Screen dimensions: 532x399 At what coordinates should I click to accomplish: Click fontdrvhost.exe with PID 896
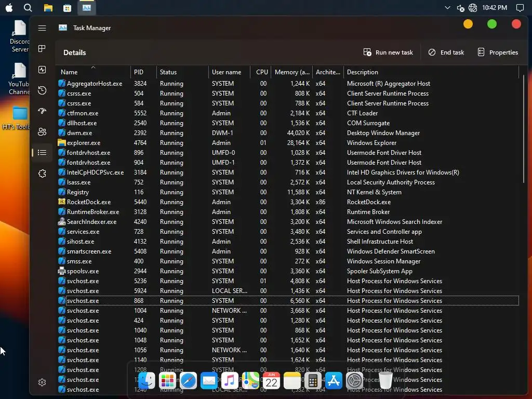pos(288,153)
